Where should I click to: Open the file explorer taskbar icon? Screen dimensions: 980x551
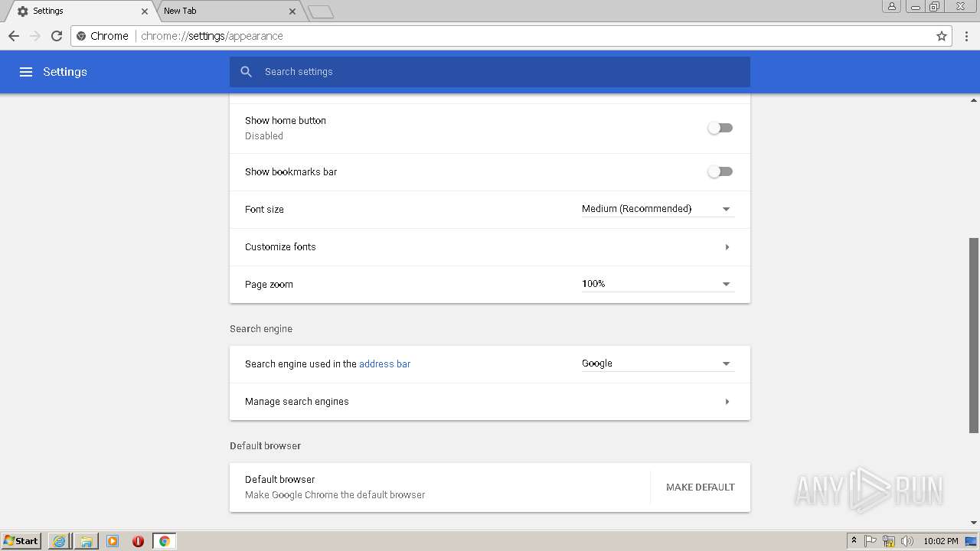[x=87, y=541]
